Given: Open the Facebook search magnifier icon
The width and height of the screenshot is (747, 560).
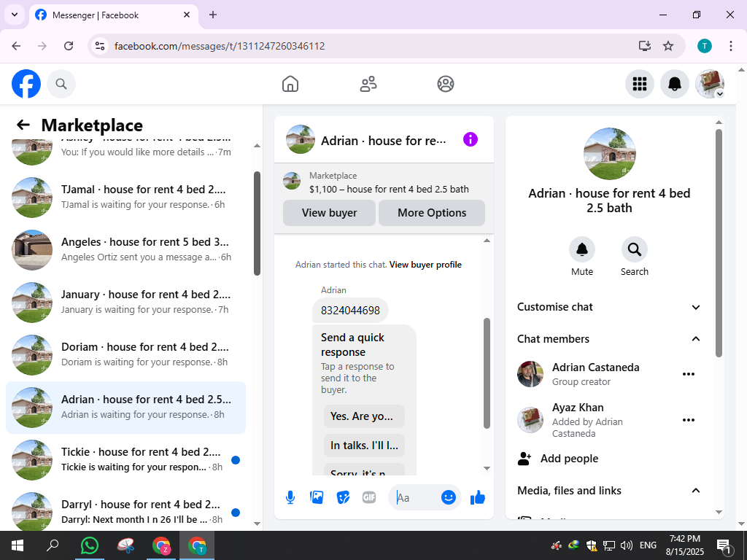Looking at the screenshot, I should [x=61, y=84].
